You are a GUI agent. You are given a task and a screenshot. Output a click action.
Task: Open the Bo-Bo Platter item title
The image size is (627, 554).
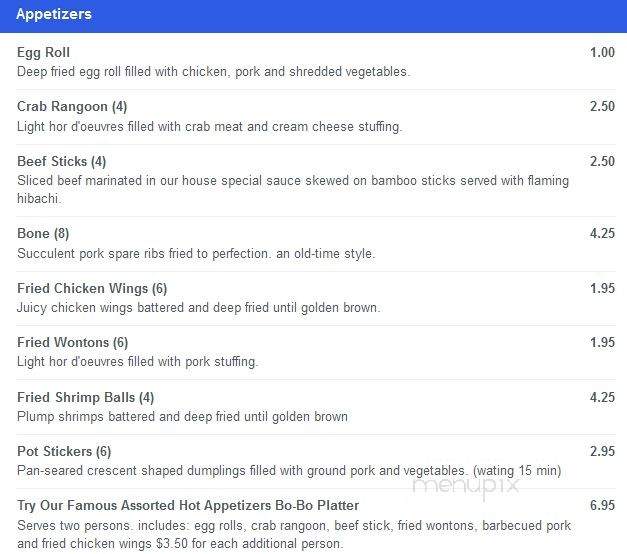point(188,506)
